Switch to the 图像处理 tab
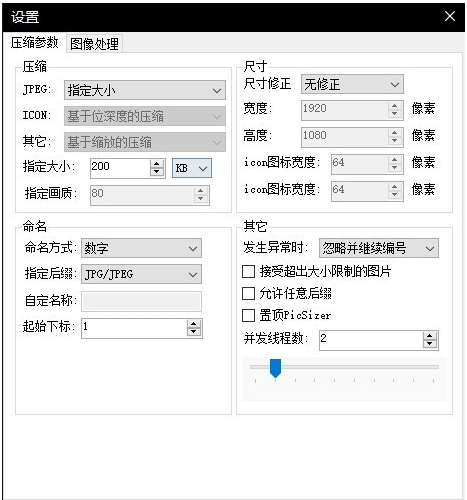467x500 pixels. pos(94,44)
